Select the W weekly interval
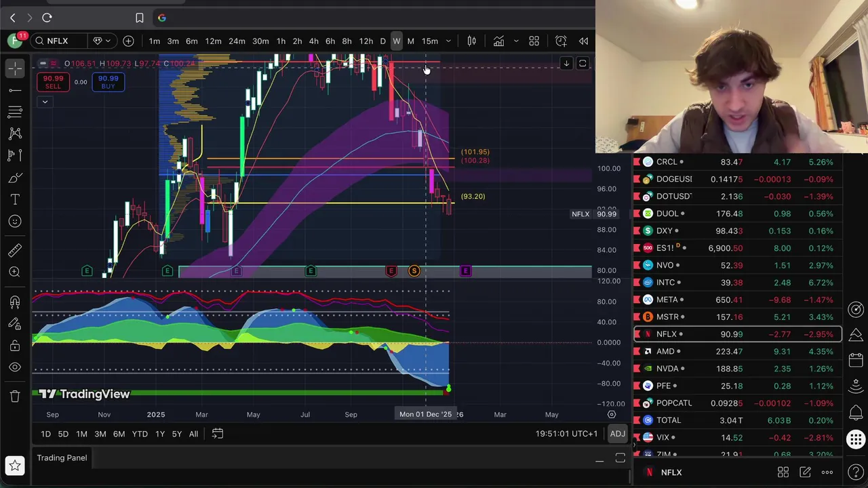 click(397, 41)
